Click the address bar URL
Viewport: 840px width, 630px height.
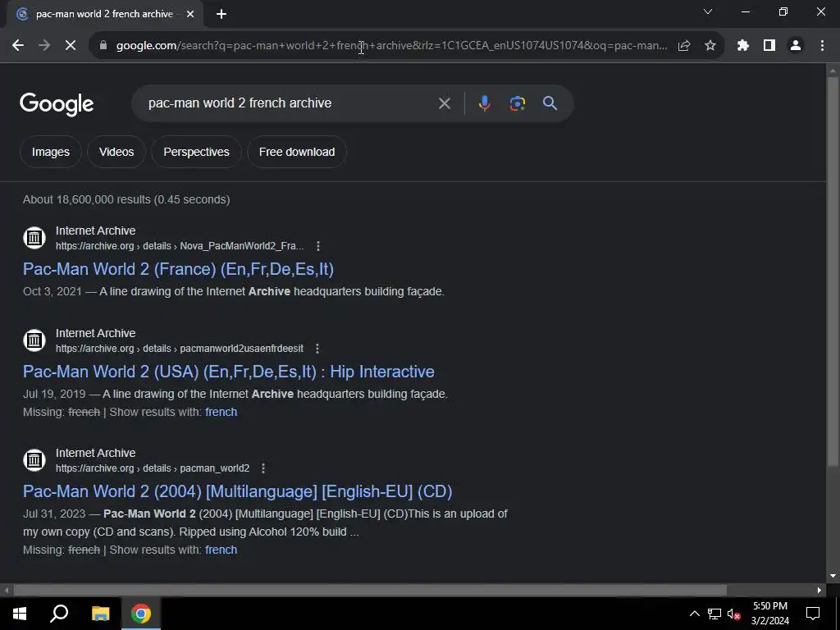pos(392,46)
